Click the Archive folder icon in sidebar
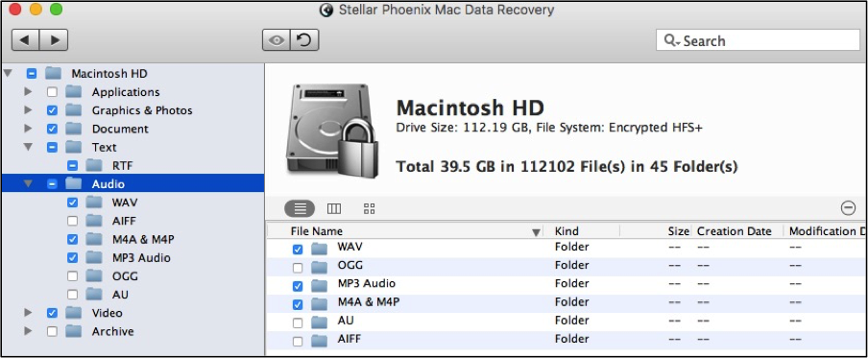868x358 pixels. point(74,331)
